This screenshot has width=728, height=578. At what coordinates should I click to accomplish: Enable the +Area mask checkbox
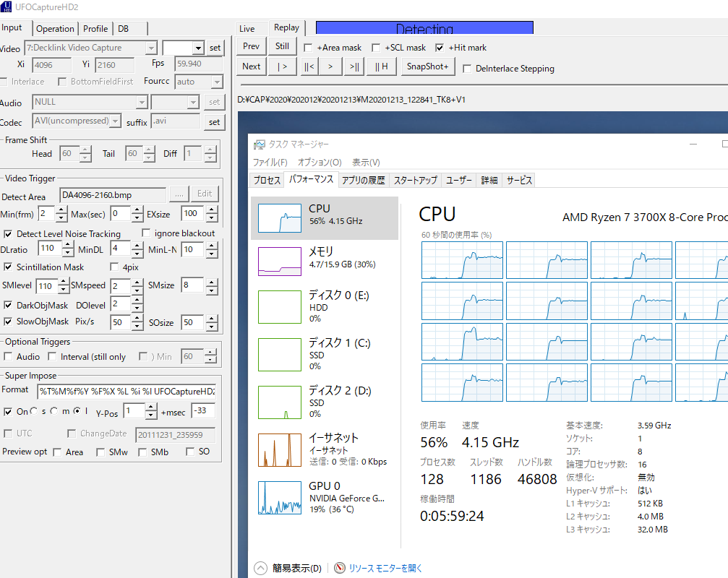(x=309, y=48)
